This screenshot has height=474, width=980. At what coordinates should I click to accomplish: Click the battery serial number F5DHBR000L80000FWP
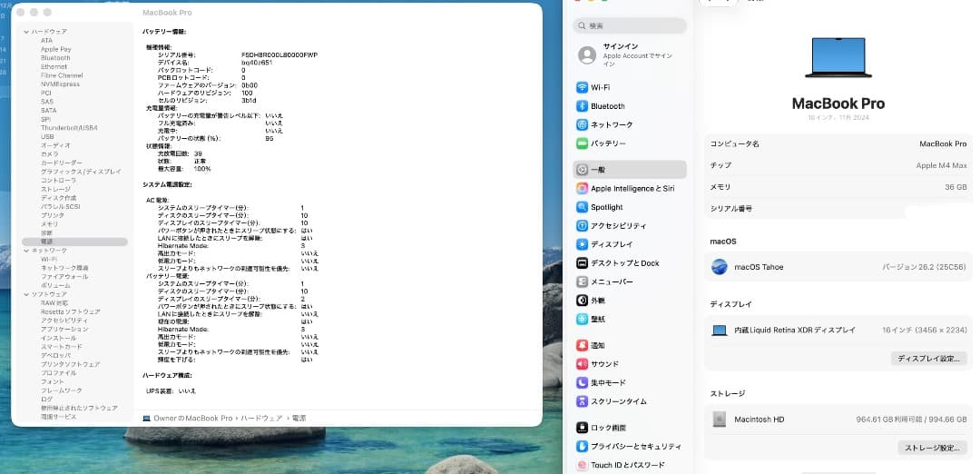[279, 55]
